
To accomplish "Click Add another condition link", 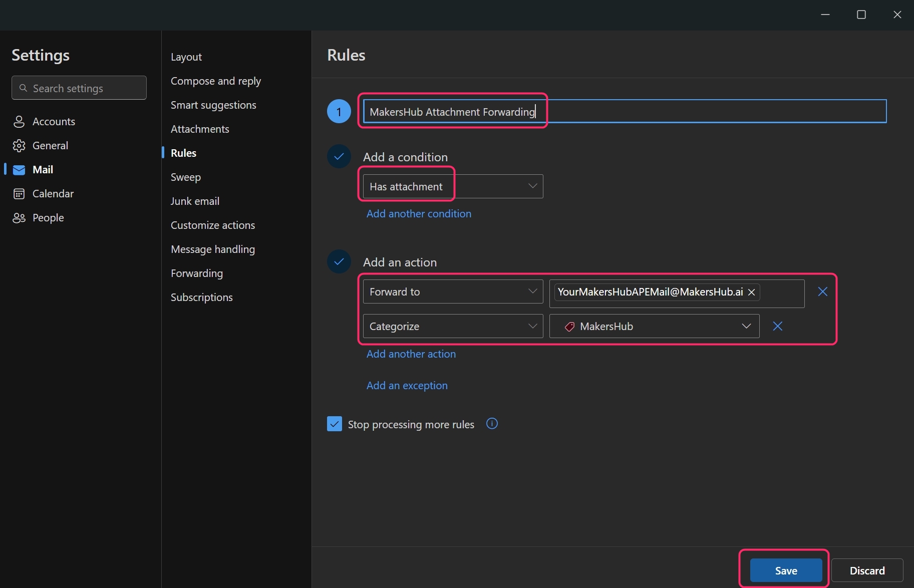I will [419, 213].
